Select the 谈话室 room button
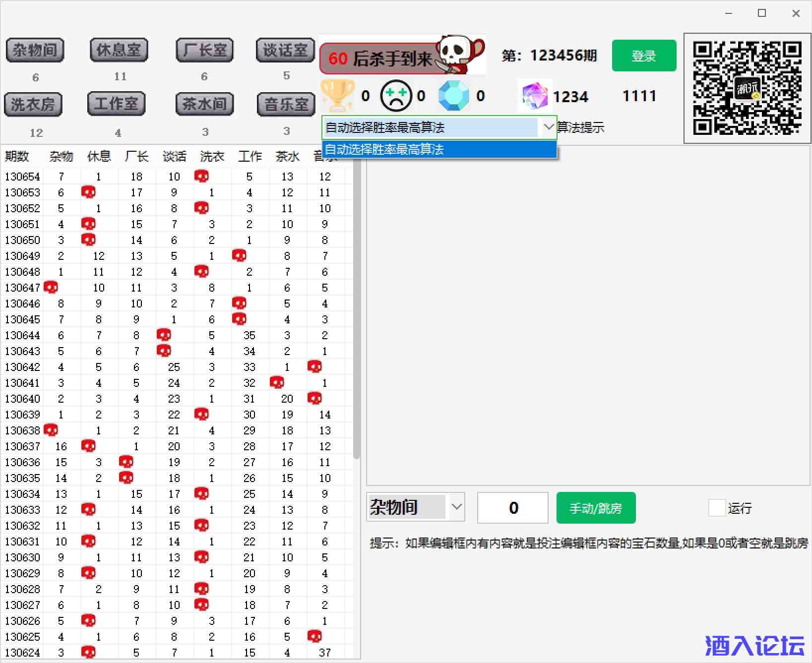 [x=285, y=50]
